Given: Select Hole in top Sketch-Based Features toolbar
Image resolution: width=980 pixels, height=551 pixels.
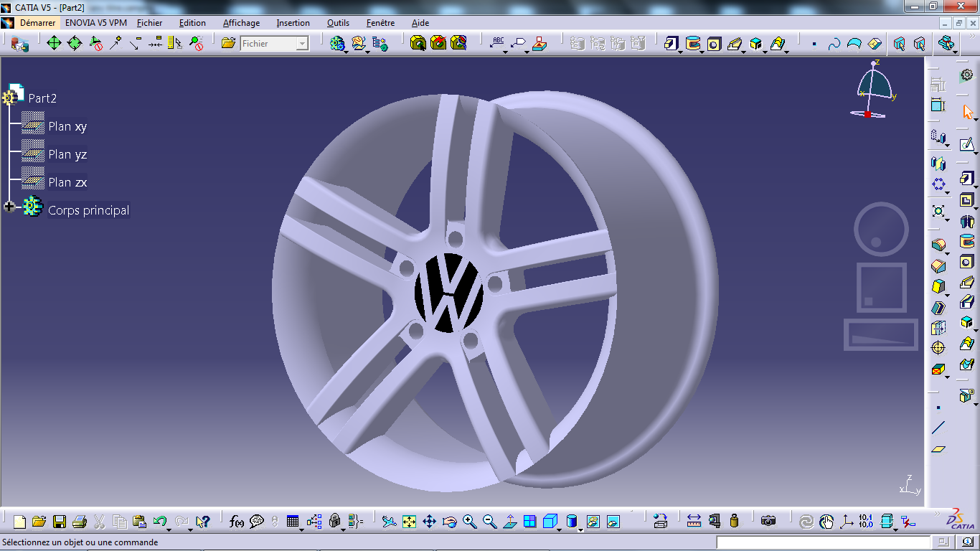Looking at the screenshot, I should point(714,44).
